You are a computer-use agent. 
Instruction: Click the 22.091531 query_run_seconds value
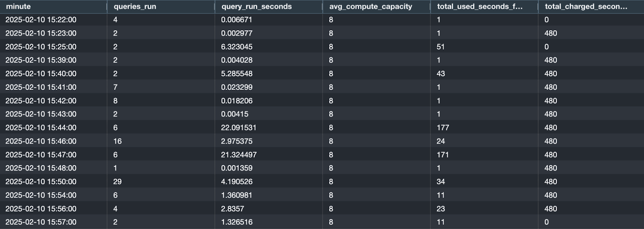[x=239, y=128]
